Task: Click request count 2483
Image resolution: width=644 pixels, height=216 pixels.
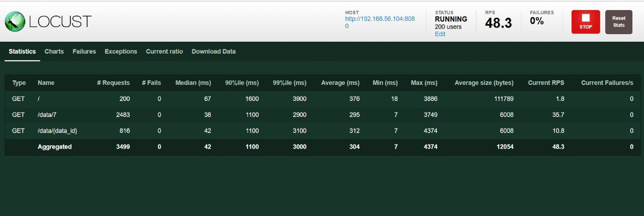Action: (122, 115)
